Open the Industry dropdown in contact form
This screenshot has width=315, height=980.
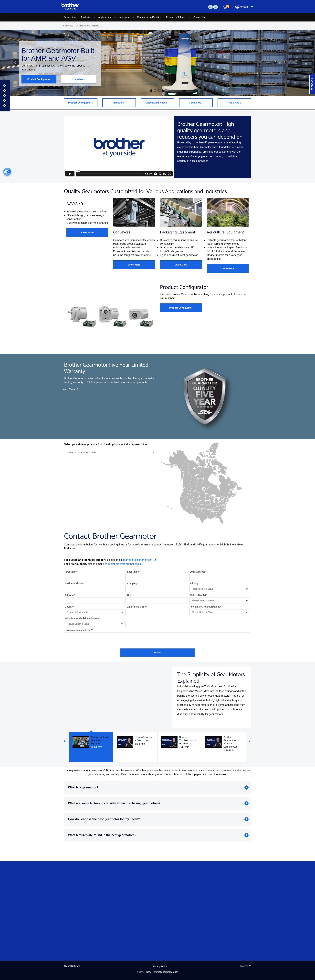[x=220, y=589]
